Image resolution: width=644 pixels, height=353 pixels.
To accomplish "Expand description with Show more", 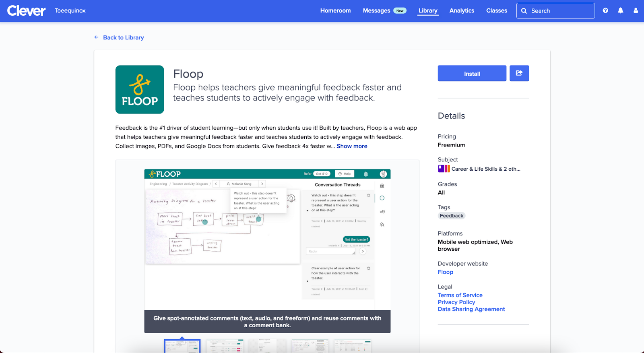I will click(x=352, y=146).
